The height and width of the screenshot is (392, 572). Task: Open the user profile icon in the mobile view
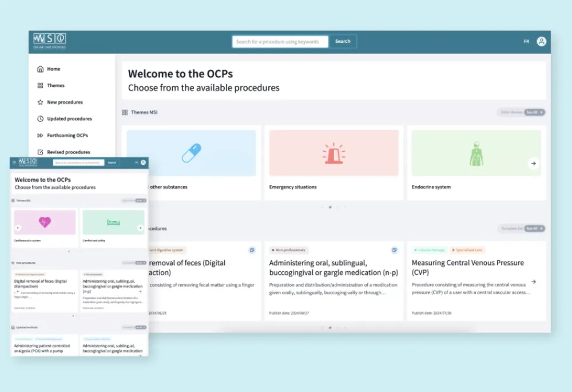[144, 163]
